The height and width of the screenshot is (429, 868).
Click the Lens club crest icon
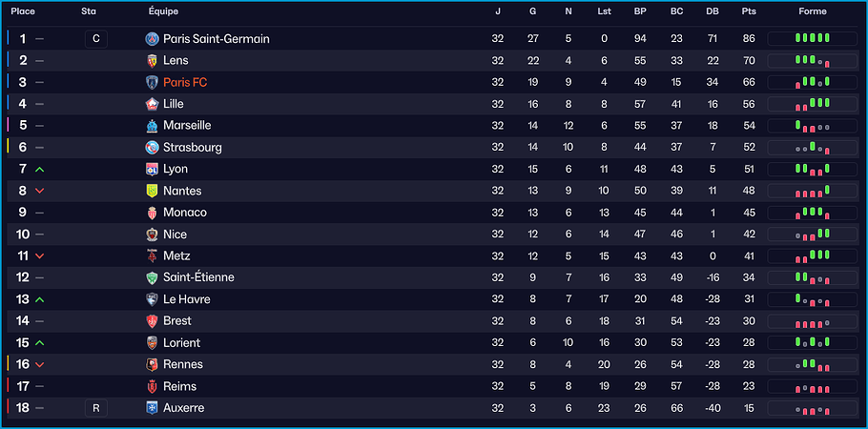point(152,61)
